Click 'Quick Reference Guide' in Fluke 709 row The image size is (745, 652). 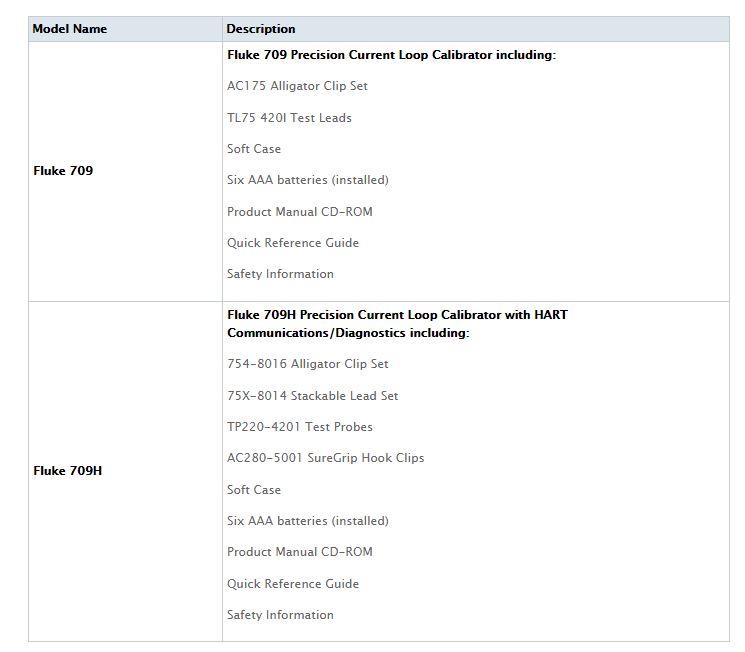pos(293,243)
